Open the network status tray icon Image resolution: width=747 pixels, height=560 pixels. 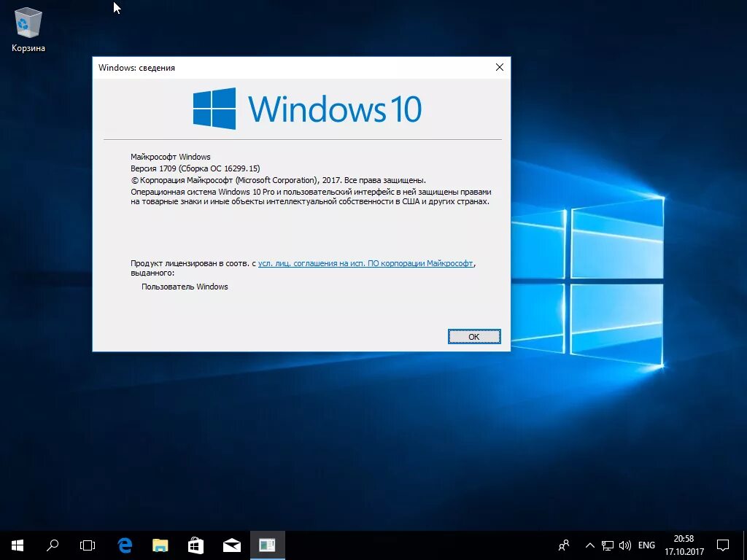pyautogui.click(x=607, y=545)
